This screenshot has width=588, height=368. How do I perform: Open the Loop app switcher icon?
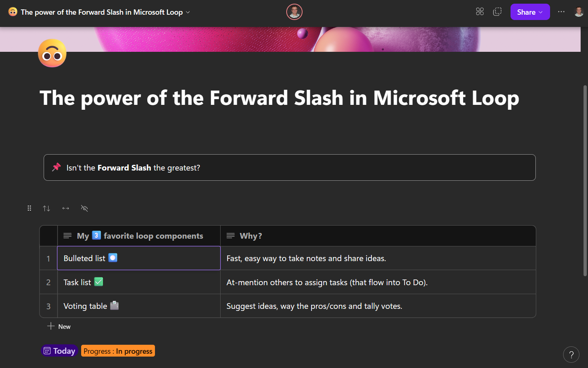tap(480, 12)
